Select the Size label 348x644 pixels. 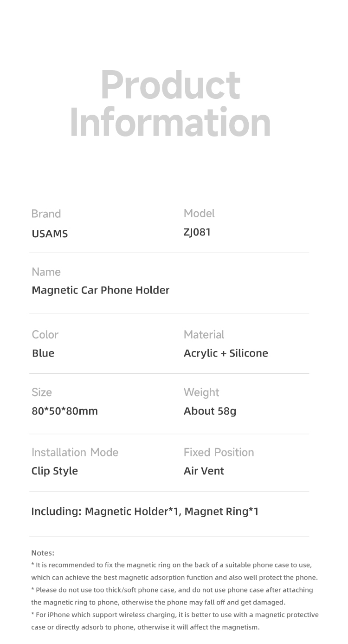(42, 392)
